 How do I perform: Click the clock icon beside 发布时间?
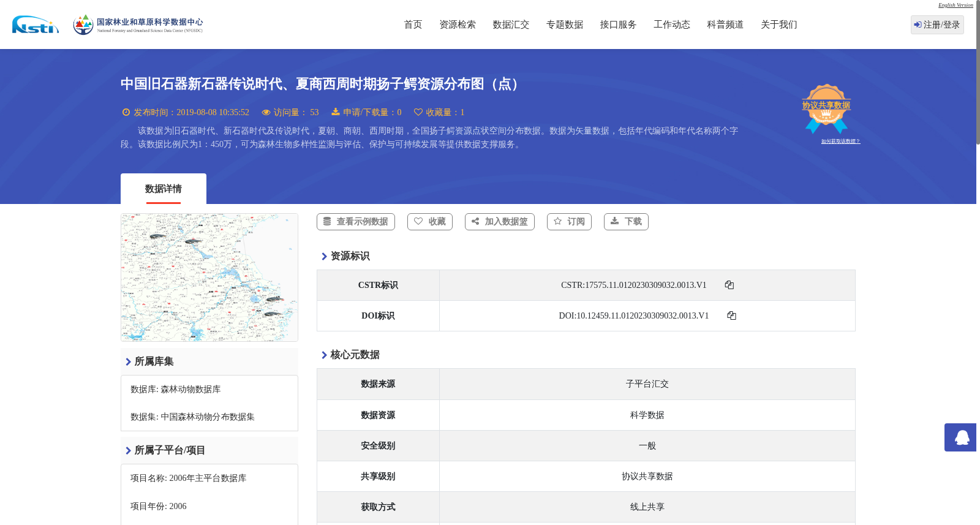pos(126,112)
